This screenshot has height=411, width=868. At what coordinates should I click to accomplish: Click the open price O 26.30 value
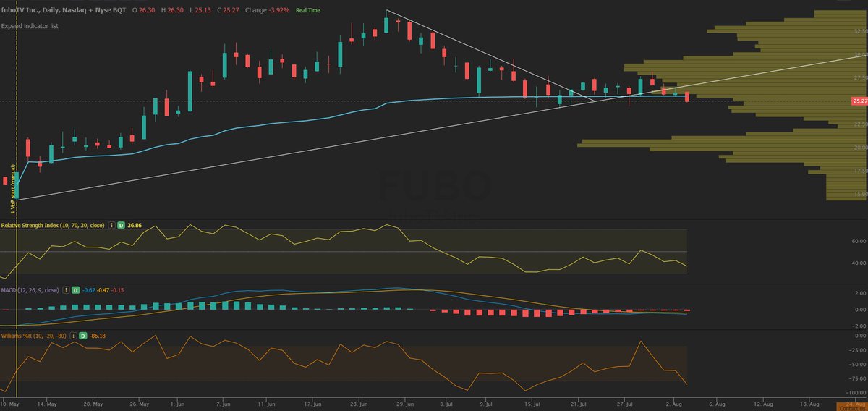coord(142,11)
